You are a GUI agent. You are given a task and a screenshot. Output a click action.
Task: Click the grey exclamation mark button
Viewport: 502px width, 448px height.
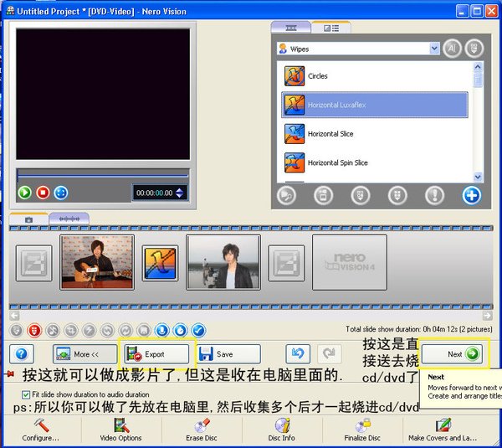[x=434, y=195]
